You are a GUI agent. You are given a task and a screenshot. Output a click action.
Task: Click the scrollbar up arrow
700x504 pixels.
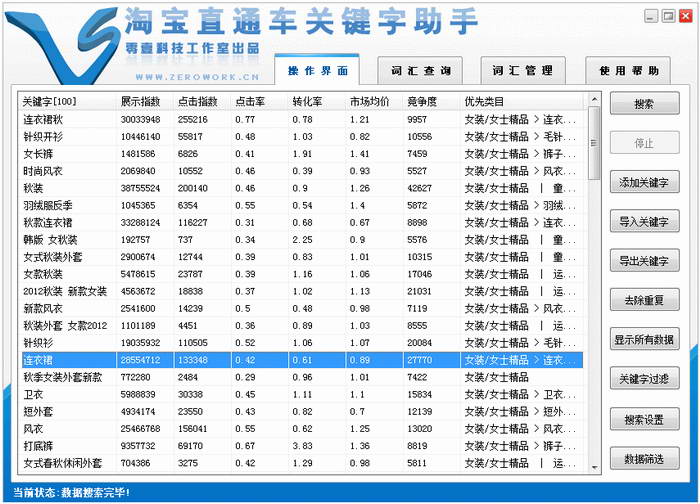[x=594, y=99]
